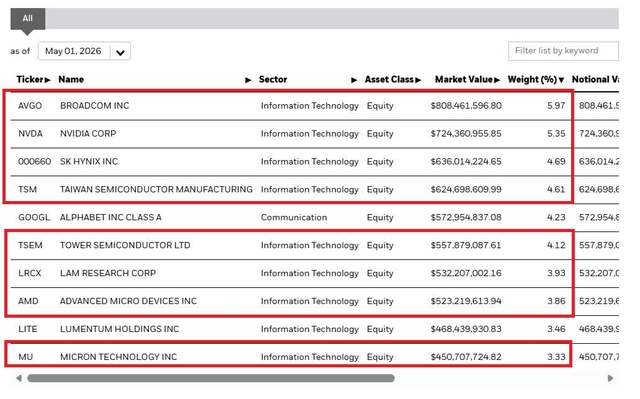Click market value $724,360,955.85
The width and height of the screenshot is (640, 399).
tap(466, 134)
